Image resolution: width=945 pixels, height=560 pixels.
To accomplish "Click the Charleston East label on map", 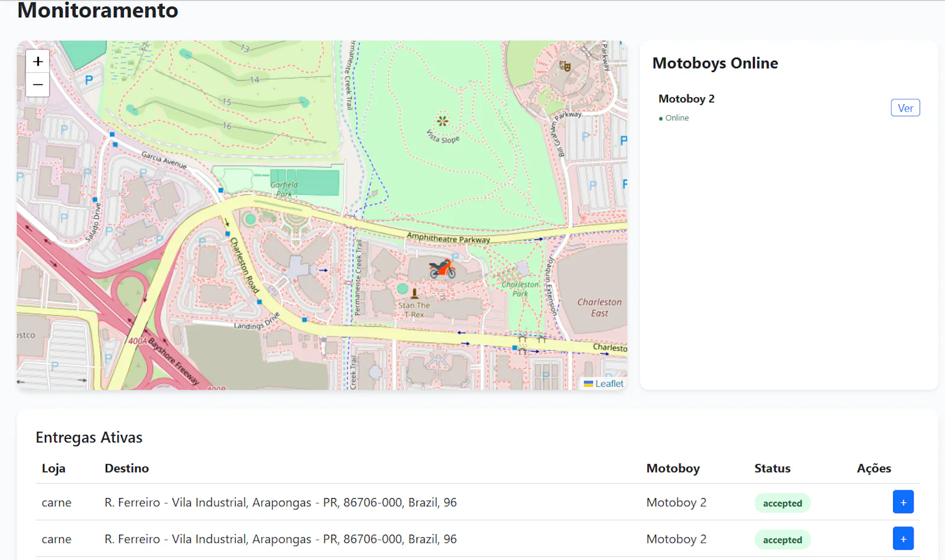I will 599,308.
